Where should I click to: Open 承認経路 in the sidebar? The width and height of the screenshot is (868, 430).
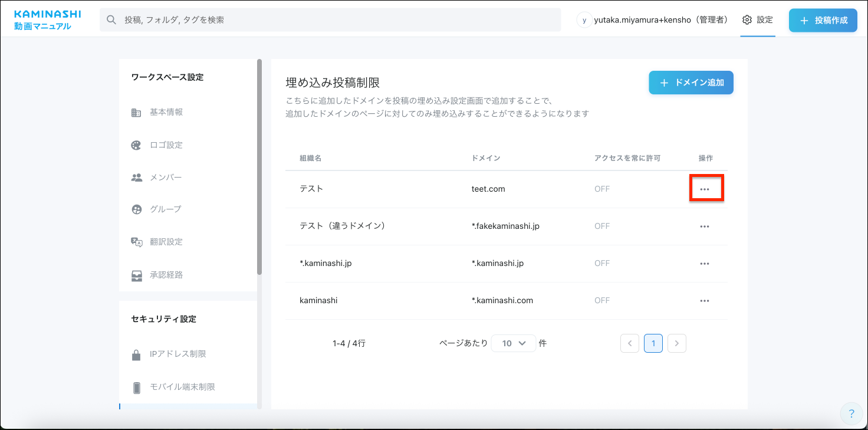point(166,275)
